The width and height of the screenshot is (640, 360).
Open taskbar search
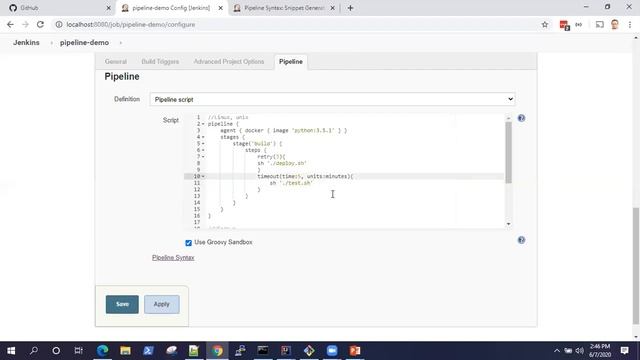click(x=34, y=351)
